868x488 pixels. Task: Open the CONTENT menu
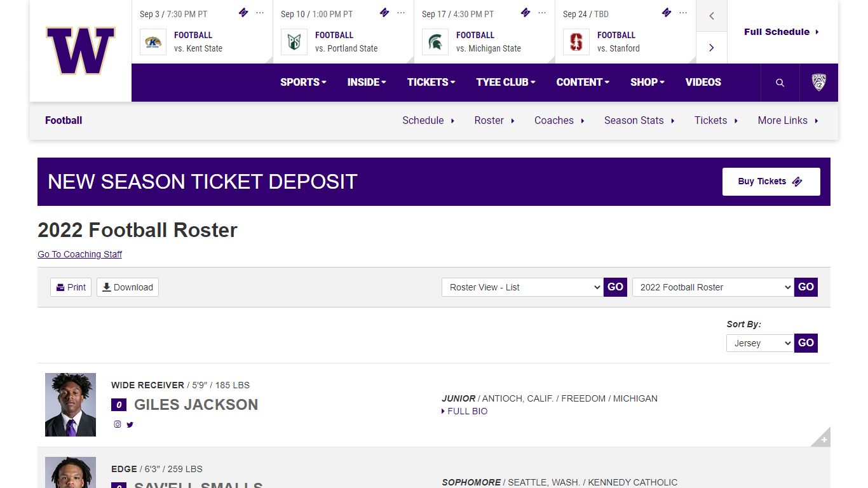[x=583, y=82]
